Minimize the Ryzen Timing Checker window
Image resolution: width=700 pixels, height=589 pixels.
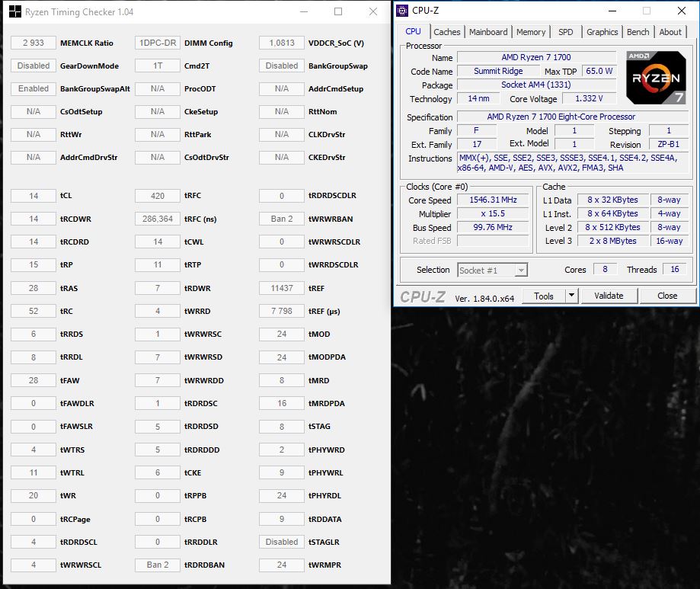[304, 11]
